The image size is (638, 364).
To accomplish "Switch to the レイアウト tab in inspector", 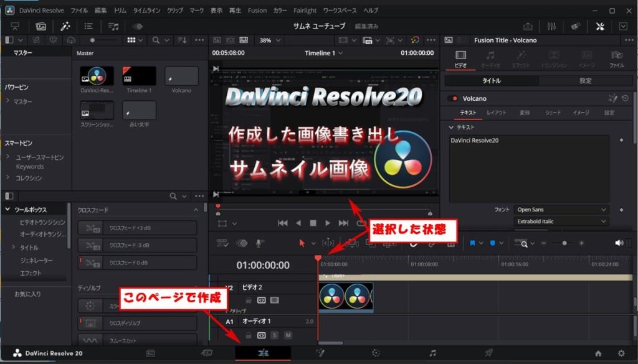I will (x=496, y=113).
